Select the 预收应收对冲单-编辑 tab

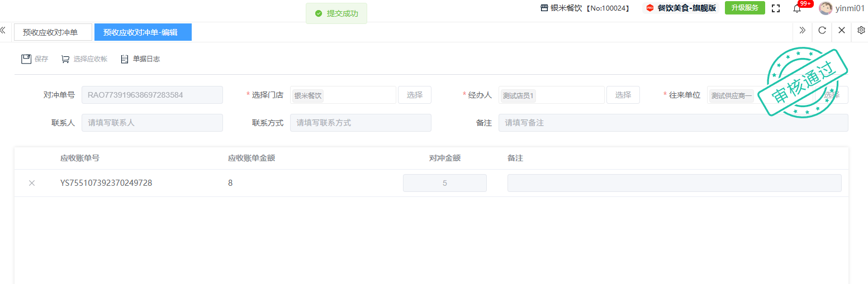tap(143, 32)
